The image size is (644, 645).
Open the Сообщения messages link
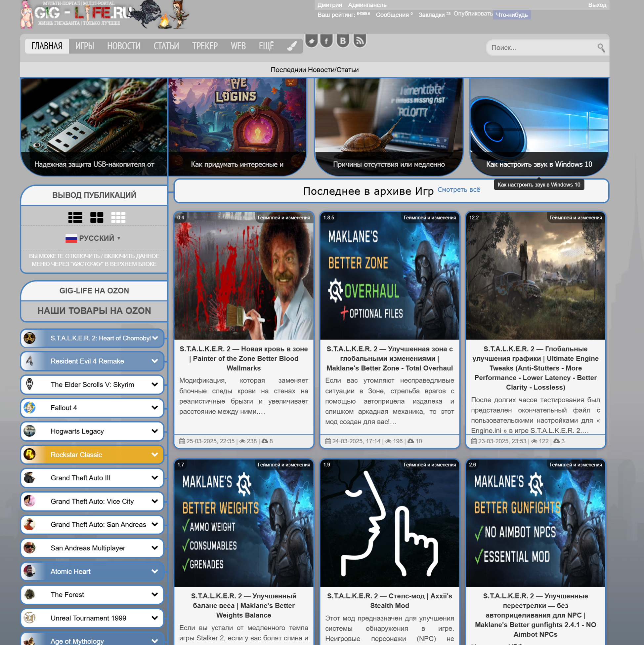point(394,15)
